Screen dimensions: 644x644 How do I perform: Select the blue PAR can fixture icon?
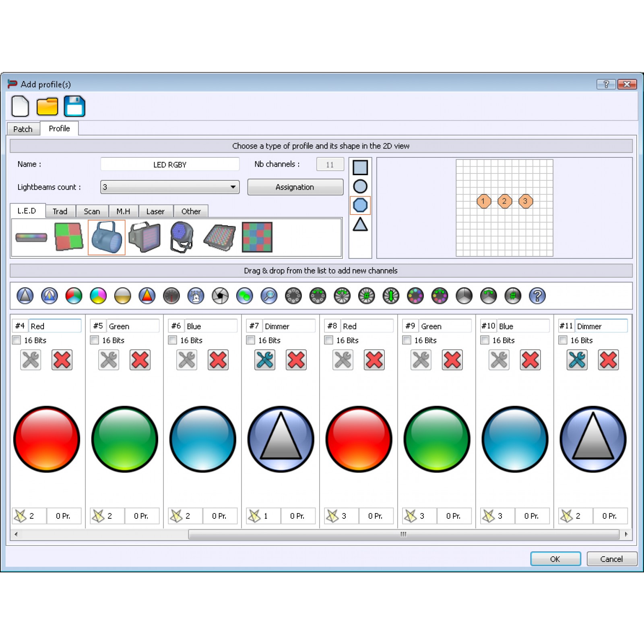click(x=107, y=237)
